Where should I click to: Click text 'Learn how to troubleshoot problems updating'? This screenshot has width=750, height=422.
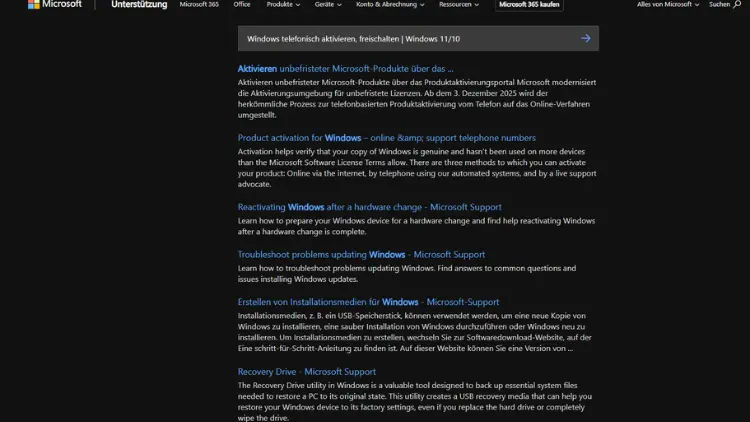pos(319,268)
